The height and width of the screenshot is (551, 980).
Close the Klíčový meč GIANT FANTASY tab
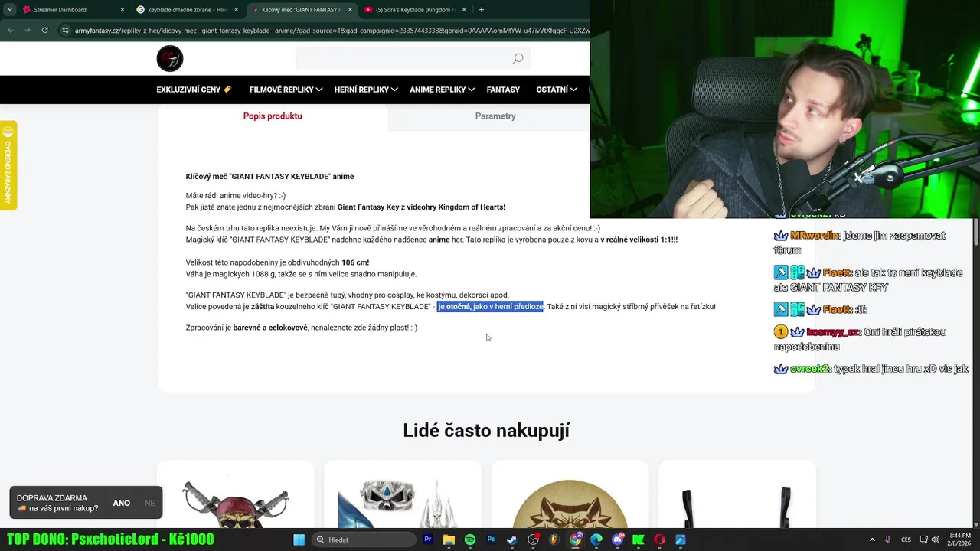(350, 10)
